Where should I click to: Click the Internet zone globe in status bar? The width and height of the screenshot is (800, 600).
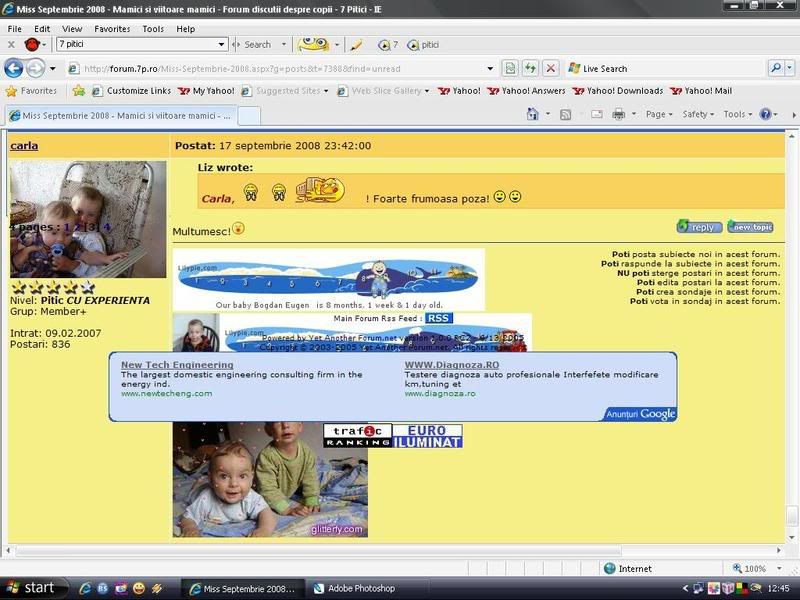[609, 568]
